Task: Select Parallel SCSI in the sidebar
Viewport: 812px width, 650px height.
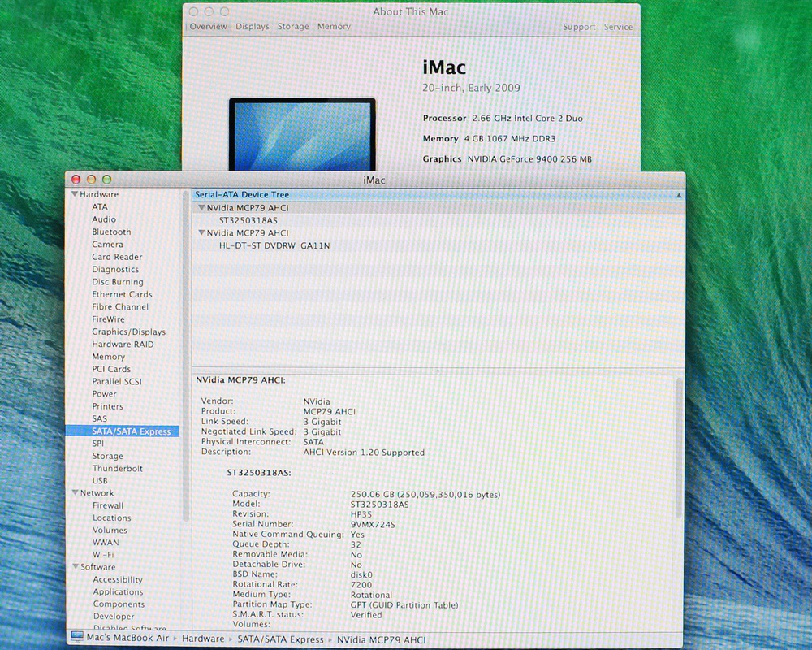Action: pos(116,382)
